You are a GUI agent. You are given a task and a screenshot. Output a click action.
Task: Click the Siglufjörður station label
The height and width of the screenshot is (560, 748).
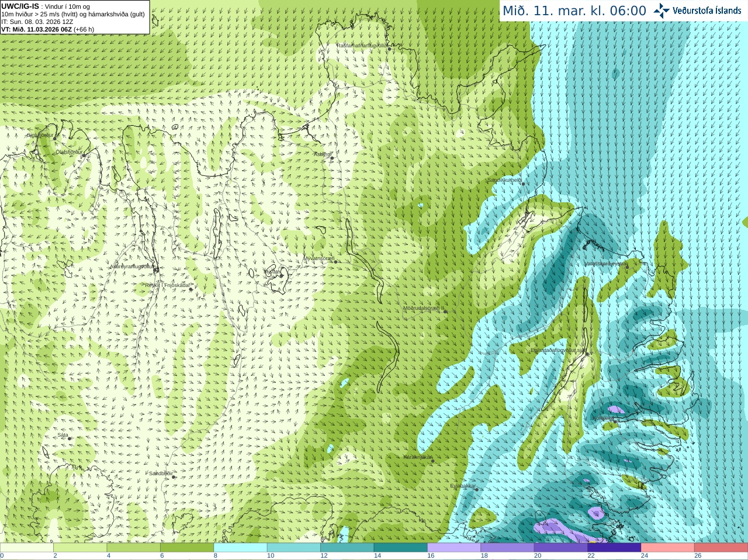[x=40, y=135]
